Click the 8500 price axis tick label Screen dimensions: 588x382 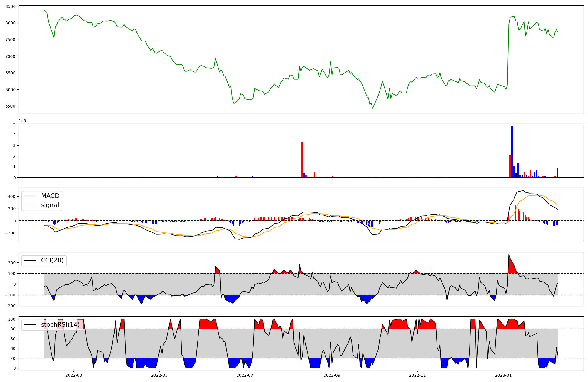(x=11, y=6)
